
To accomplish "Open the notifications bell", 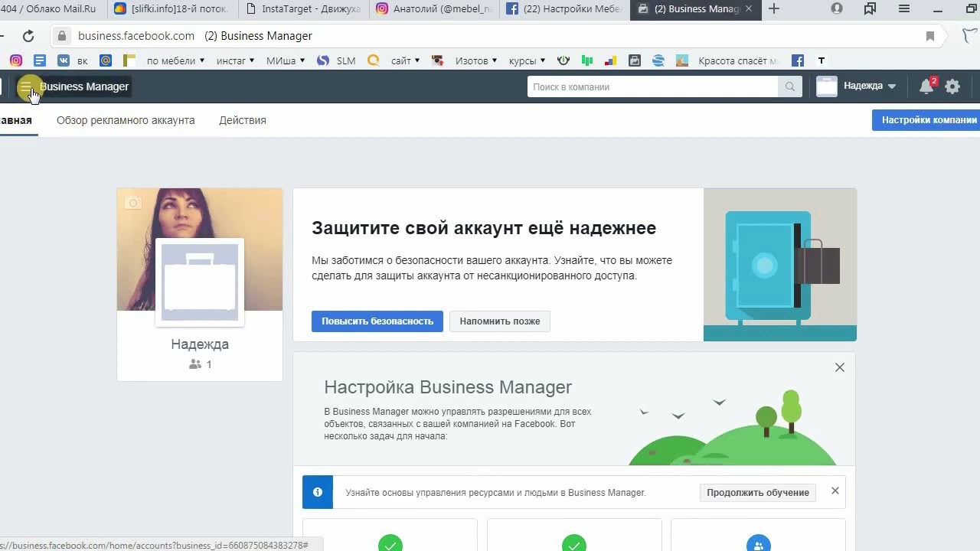I will pyautogui.click(x=926, y=86).
